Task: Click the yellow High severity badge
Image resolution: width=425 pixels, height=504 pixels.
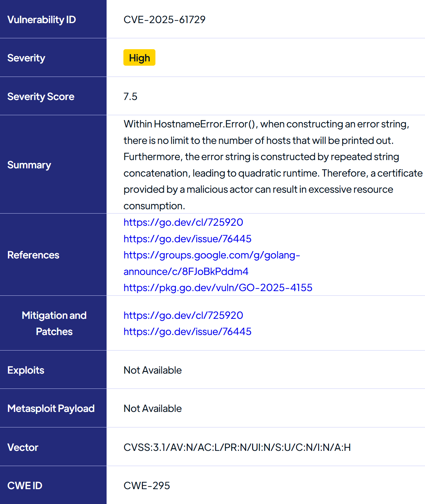Action: [139, 58]
